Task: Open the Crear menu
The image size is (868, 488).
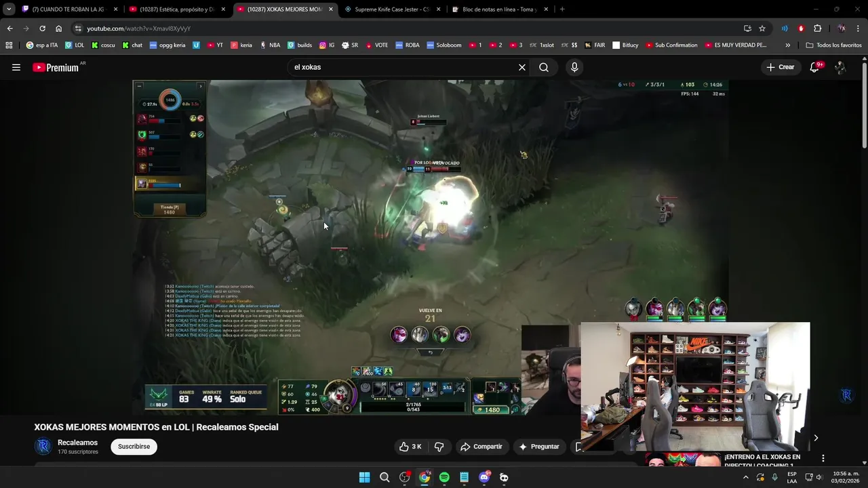Action: coord(781,67)
